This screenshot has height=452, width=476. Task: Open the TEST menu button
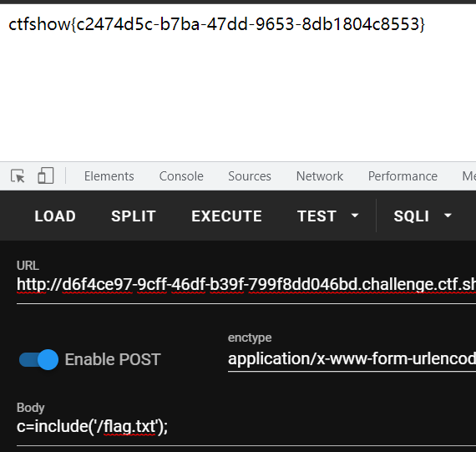[327, 216]
